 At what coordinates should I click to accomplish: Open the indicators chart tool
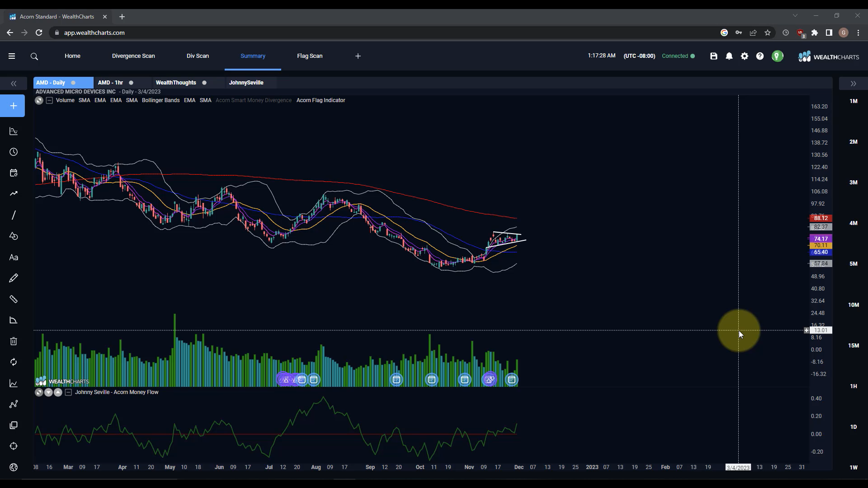[14, 131]
